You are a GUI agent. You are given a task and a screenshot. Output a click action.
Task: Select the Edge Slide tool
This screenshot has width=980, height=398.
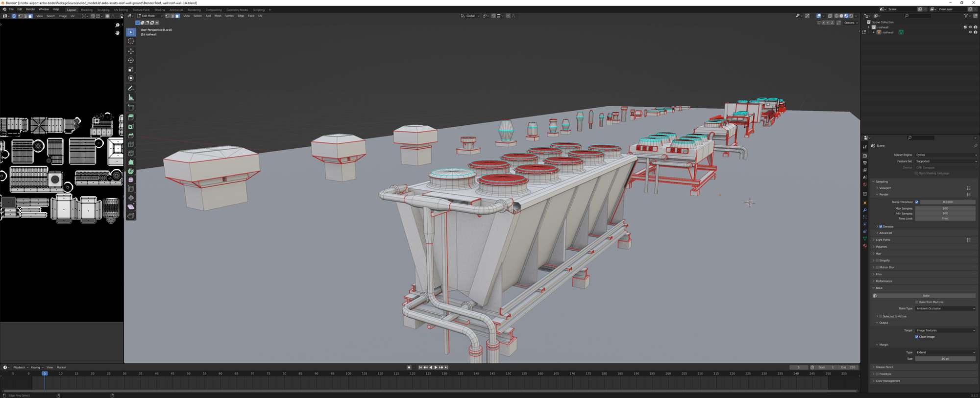(x=131, y=189)
